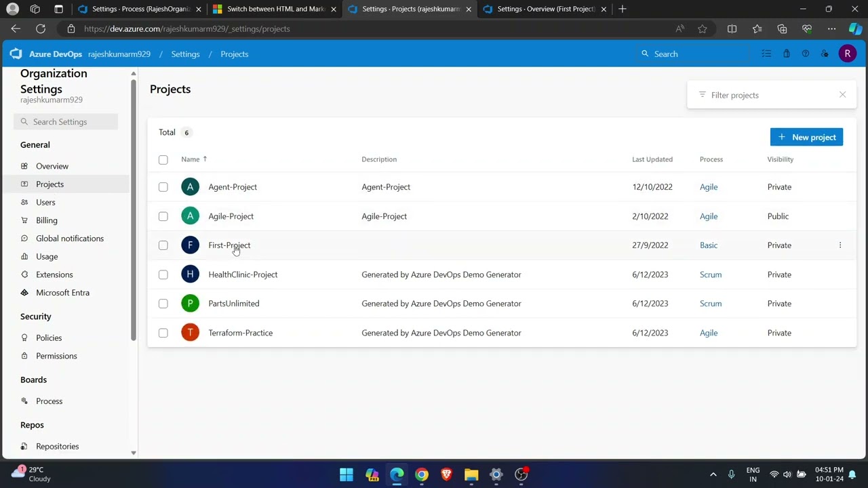Select all projects header checkbox
The image size is (868, 488).
tap(163, 160)
